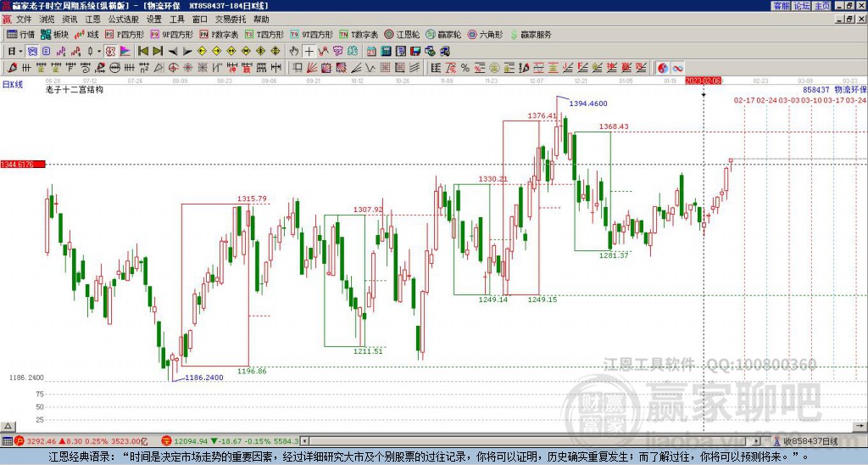The image size is (868, 465).
Task: Step right with black arrow icon
Action: [187, 52]
